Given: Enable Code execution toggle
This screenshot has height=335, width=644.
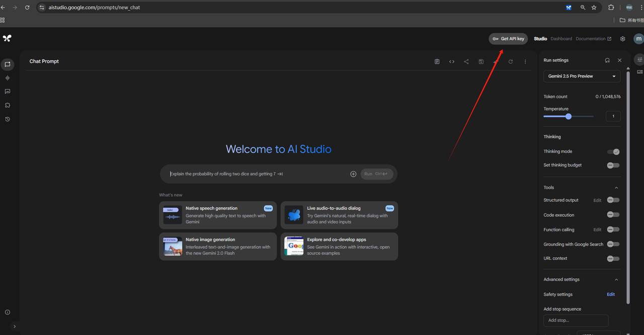Looking at the screenshot, I should [x=613, y=215].
